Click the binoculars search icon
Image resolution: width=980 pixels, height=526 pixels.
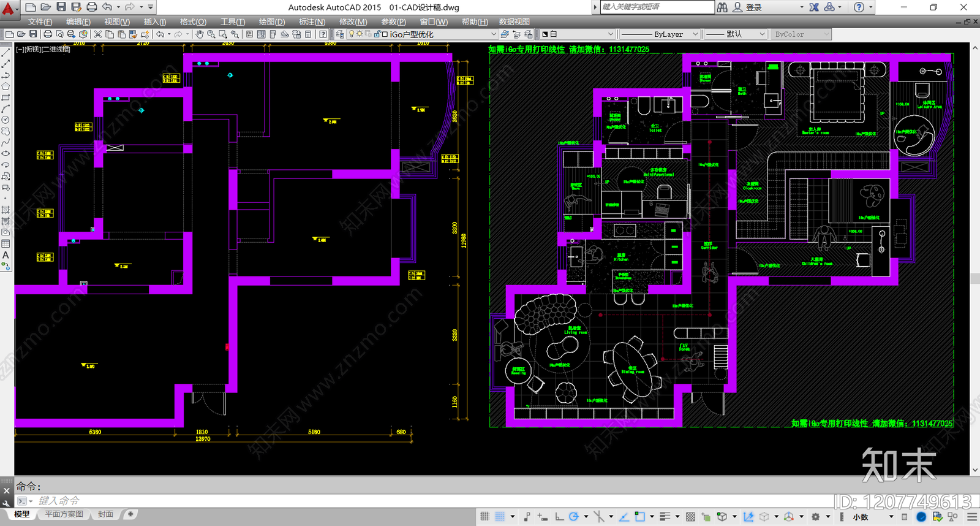tap(722, 7)
